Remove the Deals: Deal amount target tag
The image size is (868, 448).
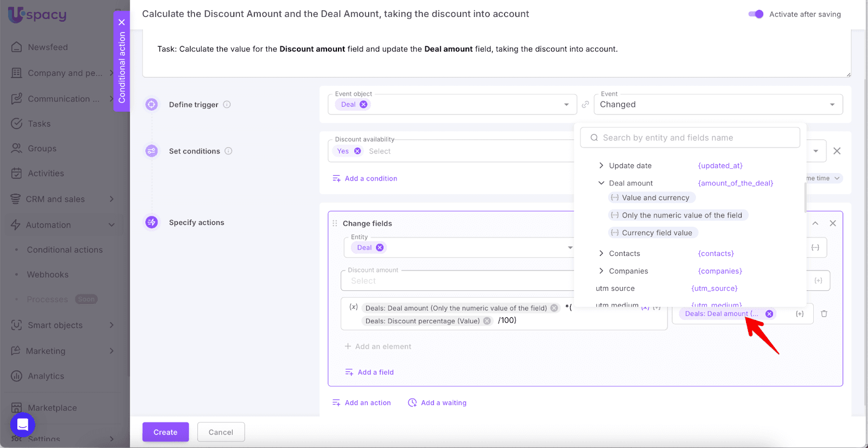(x=769, y=314)
